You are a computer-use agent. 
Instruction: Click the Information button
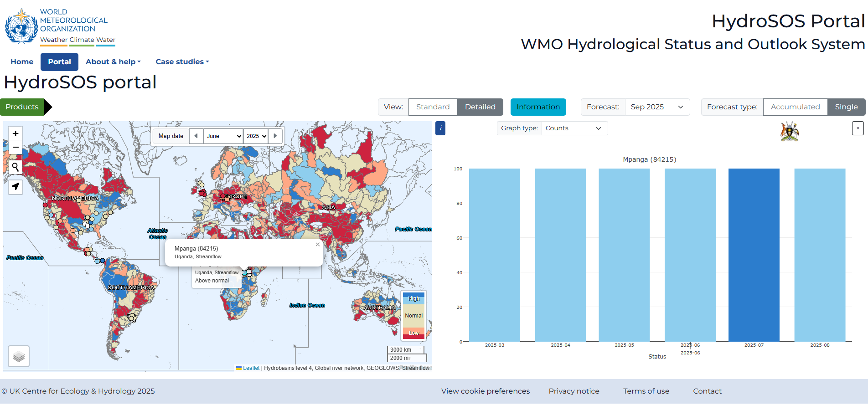[x=538, y=107]
